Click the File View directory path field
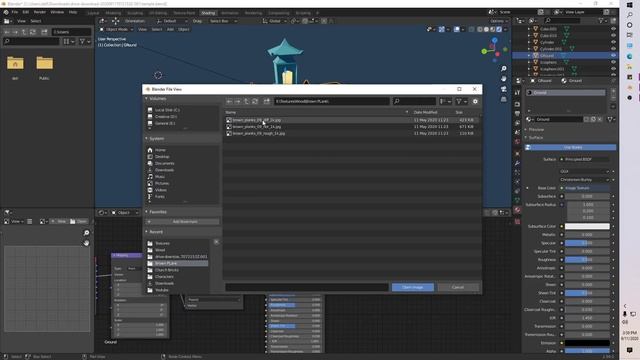Viewport: 640px width, 360px height. [331, 101]
